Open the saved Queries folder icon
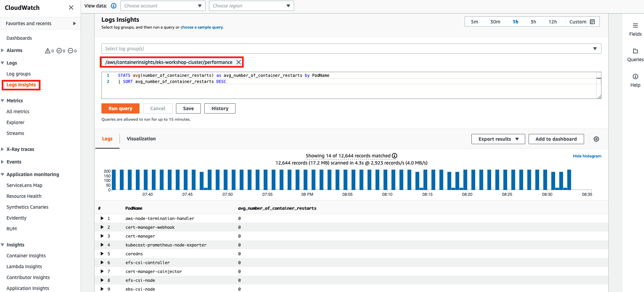This screenshot has width=644, height=292. pos(635,51)
